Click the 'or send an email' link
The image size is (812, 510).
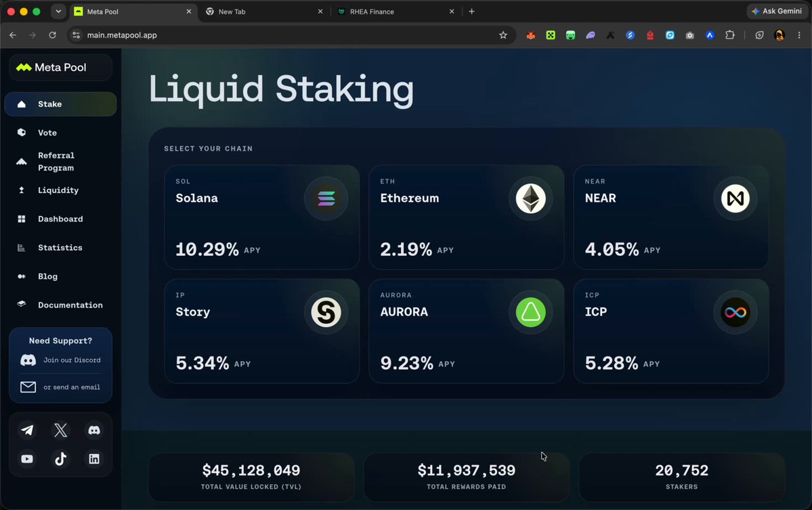tap(60, 387)
